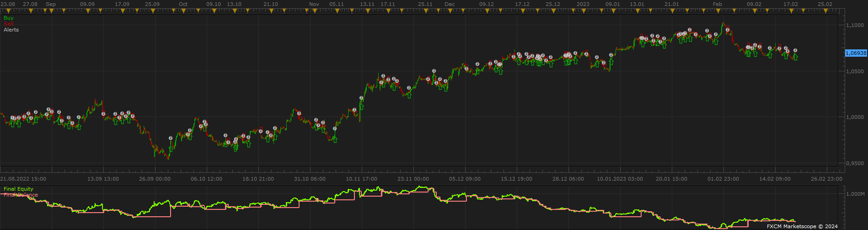
Task: Pick the triangle marker below 09.09
Action: coord(88,11)
